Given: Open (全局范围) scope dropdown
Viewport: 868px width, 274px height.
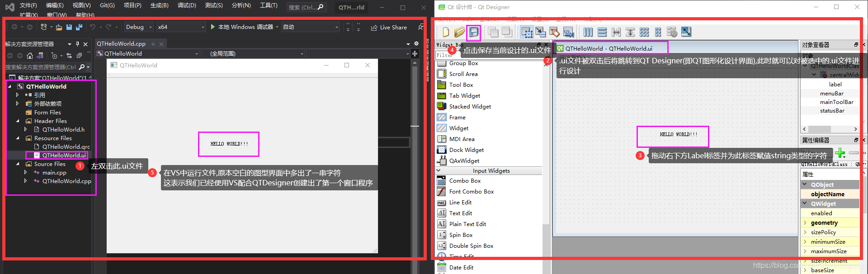Looking at the screenshot, I should [x=254, y=53].
